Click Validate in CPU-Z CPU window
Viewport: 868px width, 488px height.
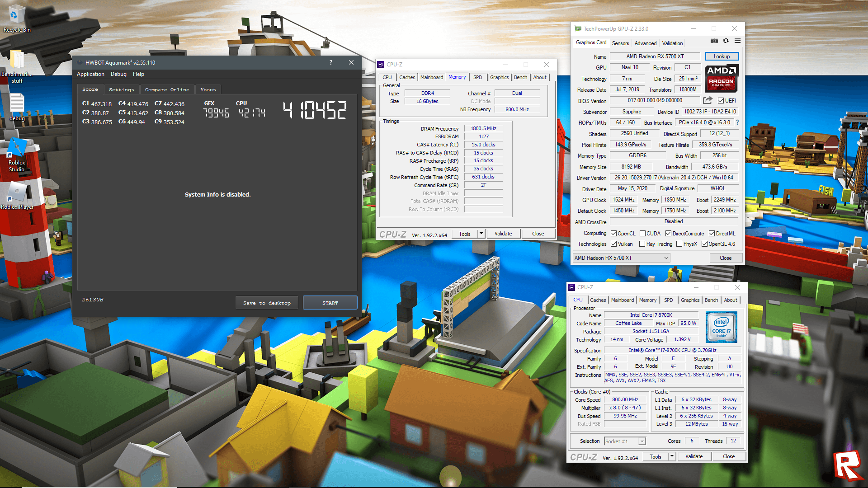click(x=694, y=456)
